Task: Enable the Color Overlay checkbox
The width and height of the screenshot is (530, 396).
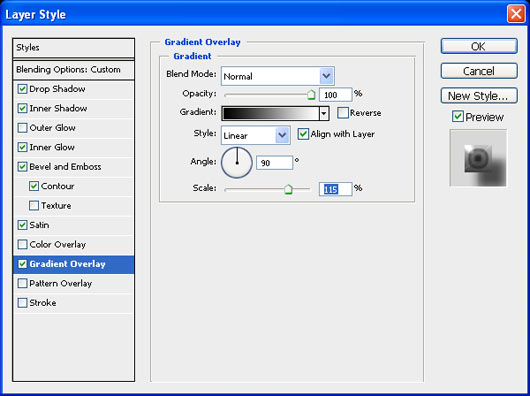Action: [22, 245]
